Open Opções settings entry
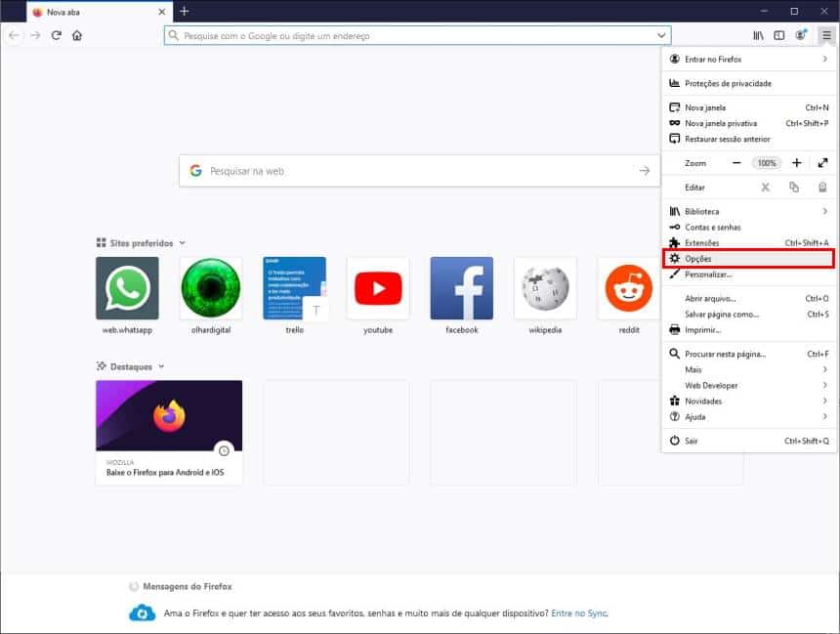The width and height of the screenshot is (840, 634). coord(748,258)
